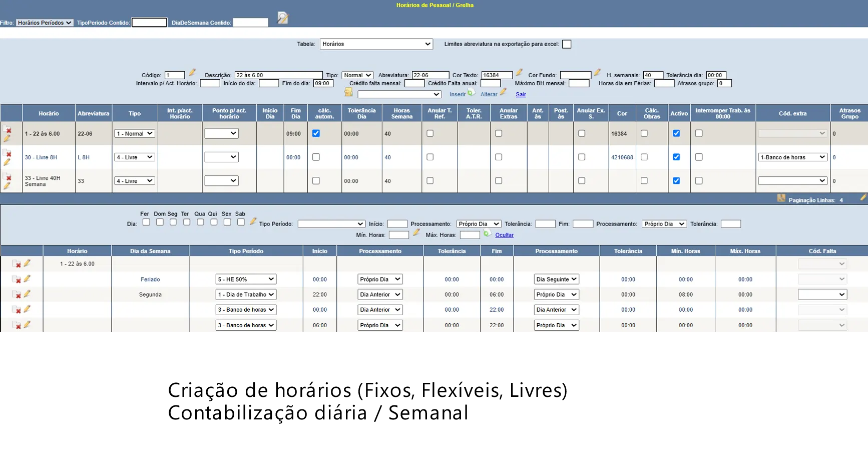Check the Sab day checkbox

coord(241,222)
